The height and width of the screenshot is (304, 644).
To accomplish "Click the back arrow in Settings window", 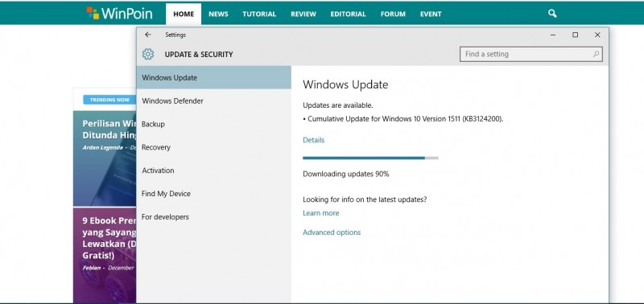I will point(148,35).
